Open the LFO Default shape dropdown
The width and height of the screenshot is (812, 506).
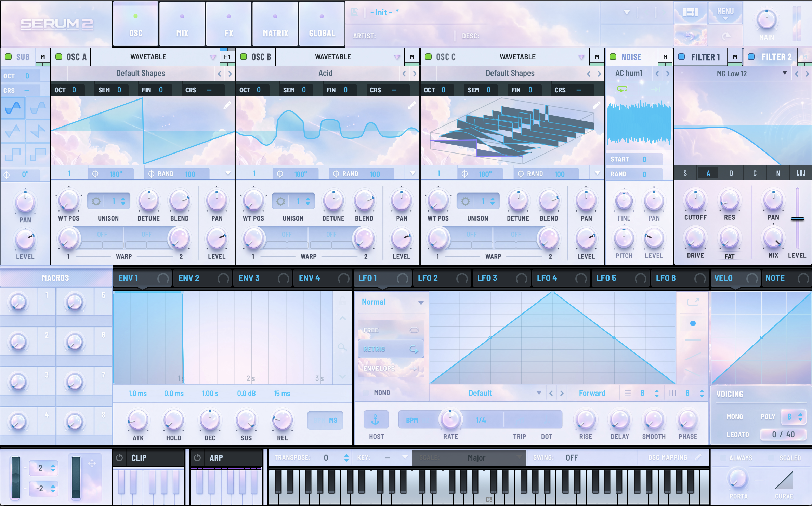coord(487,393)
